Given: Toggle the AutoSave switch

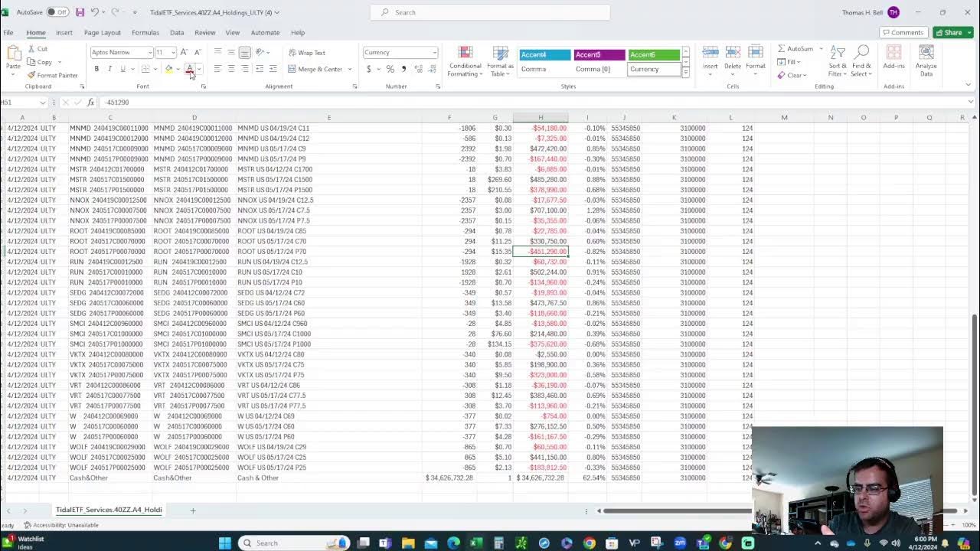Looking at the screenshot, I should coord(57,12).
